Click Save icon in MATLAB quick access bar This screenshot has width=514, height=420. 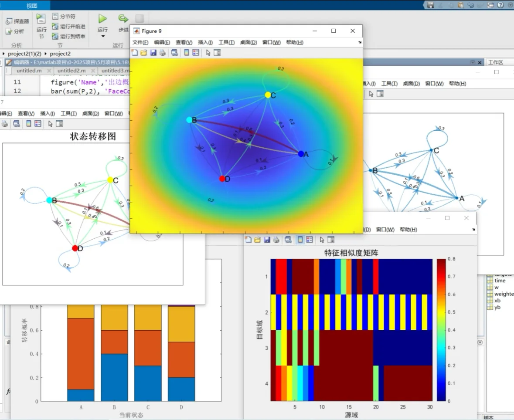coord(431,5)
